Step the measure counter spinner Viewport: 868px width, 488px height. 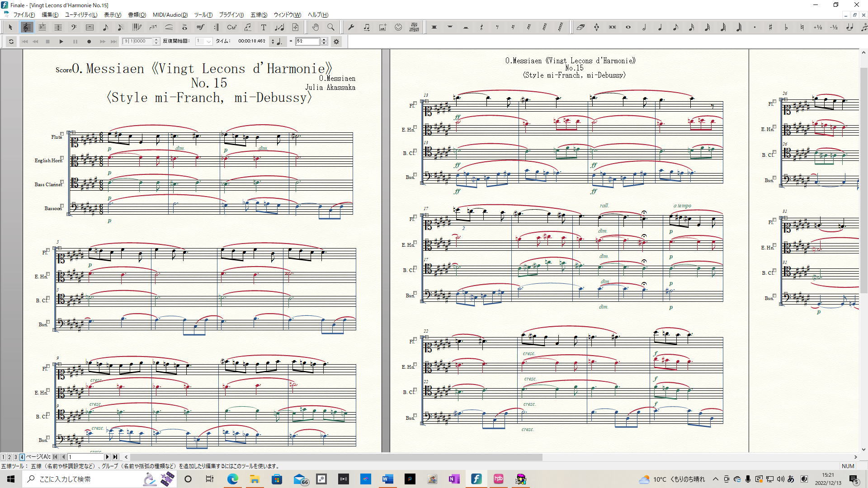156,41
